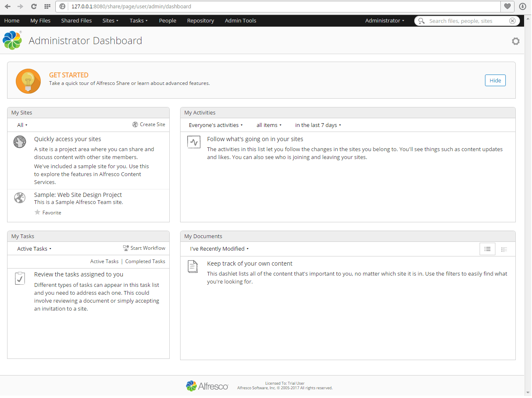Click the Start Workflow icon
Image resolution: width=532 pixels, height=398 pixels.
coord(126,248)
